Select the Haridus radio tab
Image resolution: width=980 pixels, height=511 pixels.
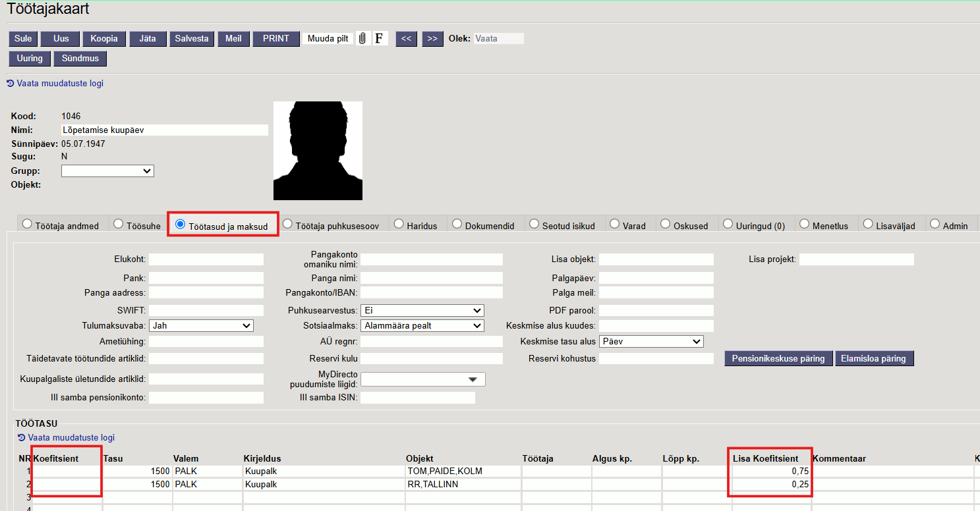point(399,225)
